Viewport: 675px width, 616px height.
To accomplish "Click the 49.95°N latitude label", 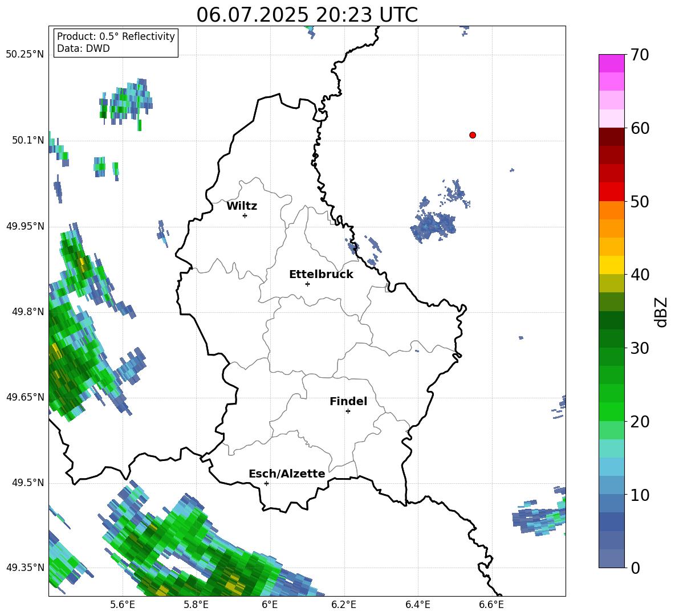I will point(25,226).
